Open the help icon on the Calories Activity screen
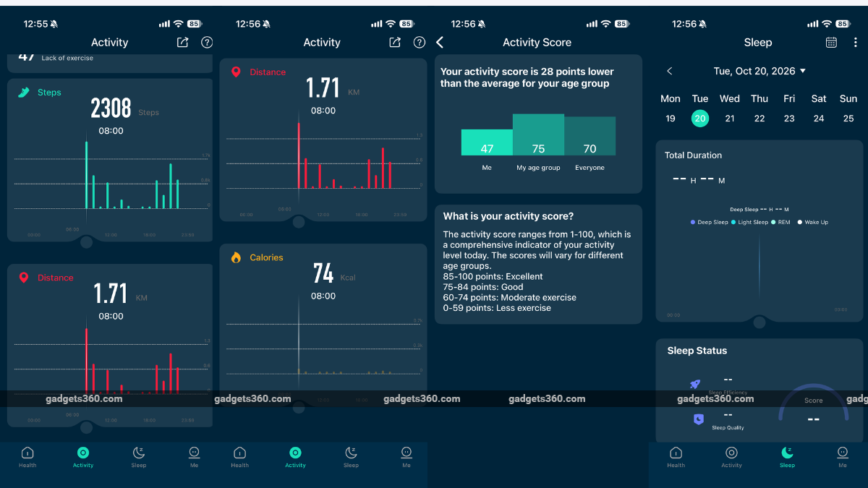 pyautogui.click(x=420, y=43)
